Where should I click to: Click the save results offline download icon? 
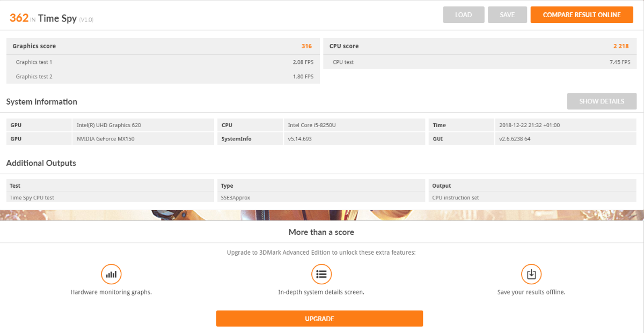[531, 274]
